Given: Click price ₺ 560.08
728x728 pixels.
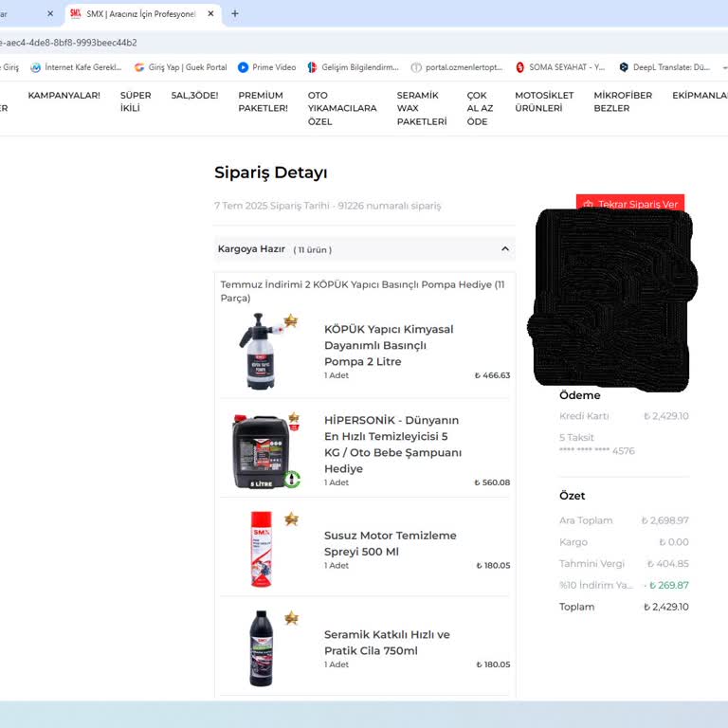Looking at the screenshot, I should click(x=492, y=482).
